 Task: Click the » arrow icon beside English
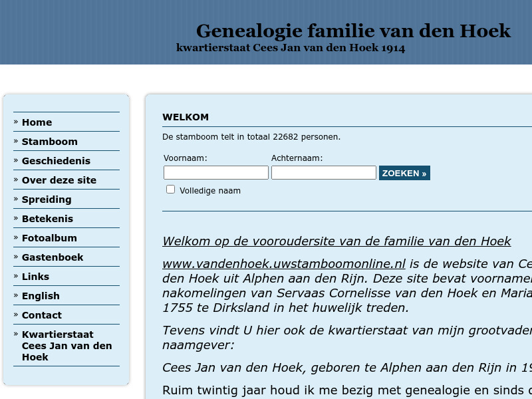coord(16,296)
